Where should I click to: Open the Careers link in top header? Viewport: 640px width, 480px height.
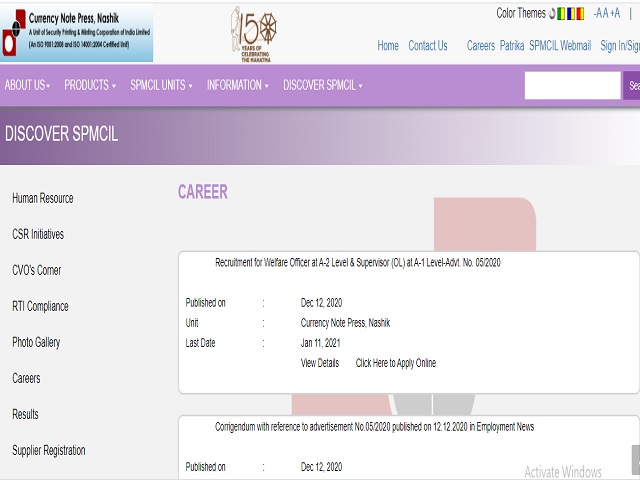point(481,46)
